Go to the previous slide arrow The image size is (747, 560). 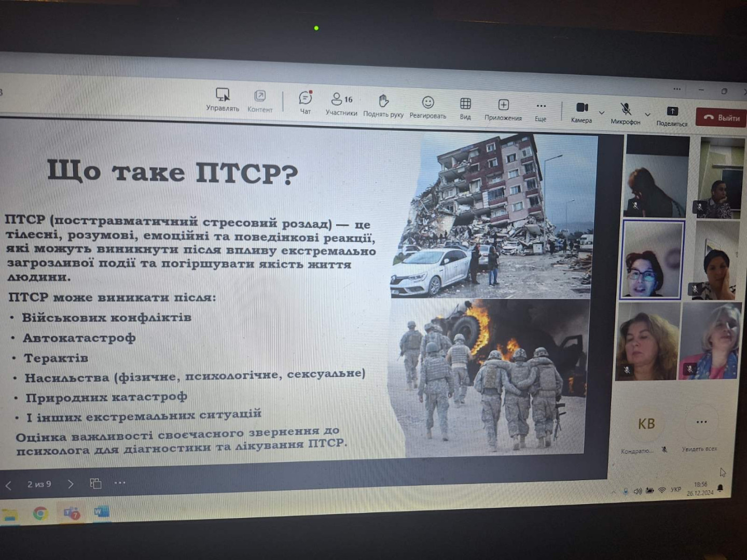8,485
